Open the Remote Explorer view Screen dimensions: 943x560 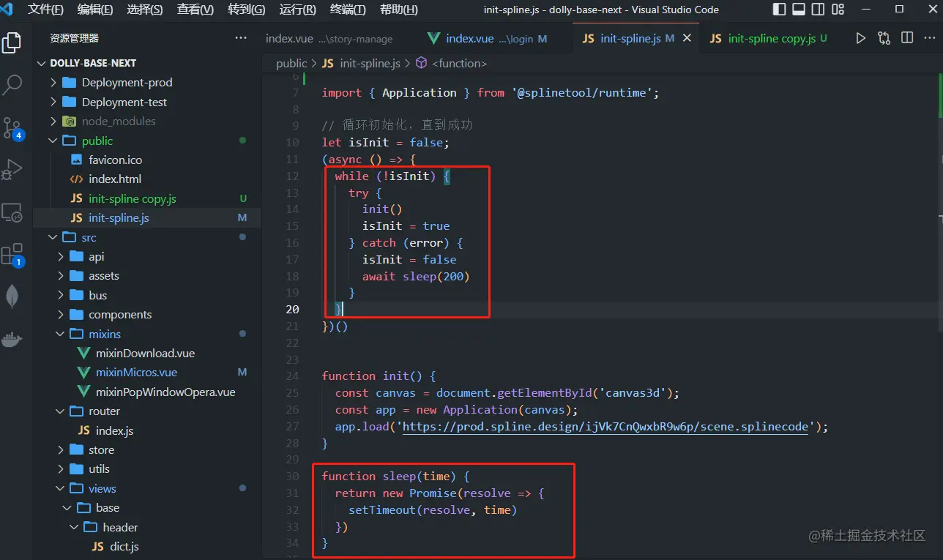point(12,212)
